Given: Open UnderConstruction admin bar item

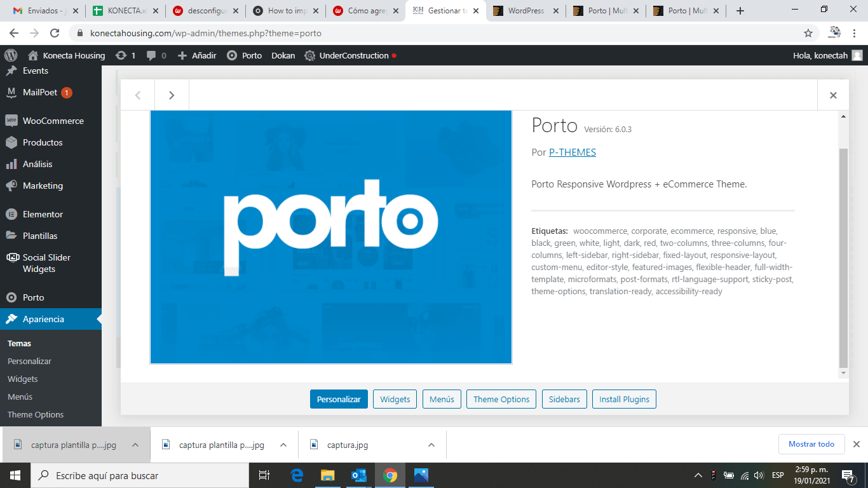Looking at the screenshot, I should tap(350, 55).
